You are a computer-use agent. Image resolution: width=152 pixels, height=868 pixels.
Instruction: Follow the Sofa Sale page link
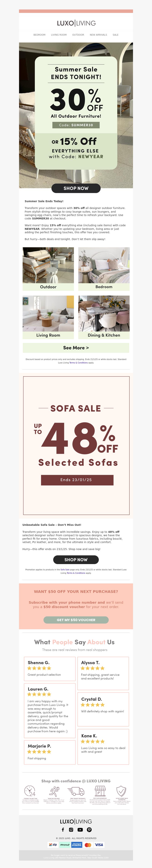[x=65, y=570]
